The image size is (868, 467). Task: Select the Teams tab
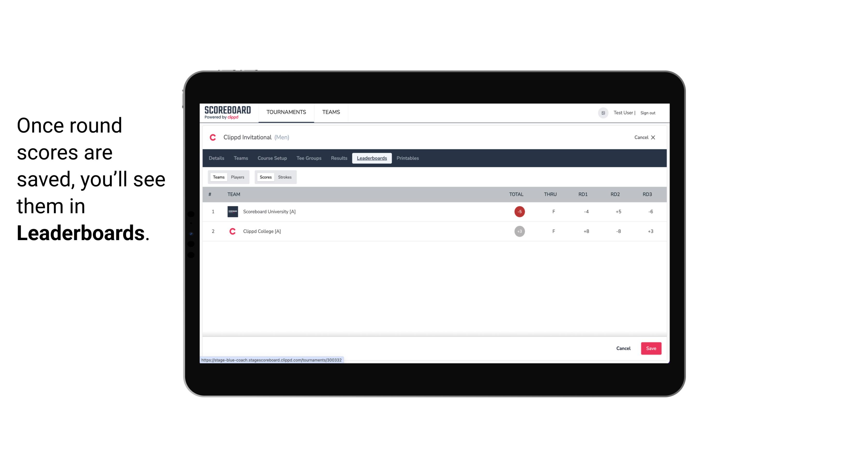pyautogui.click(x=218, y=177)
